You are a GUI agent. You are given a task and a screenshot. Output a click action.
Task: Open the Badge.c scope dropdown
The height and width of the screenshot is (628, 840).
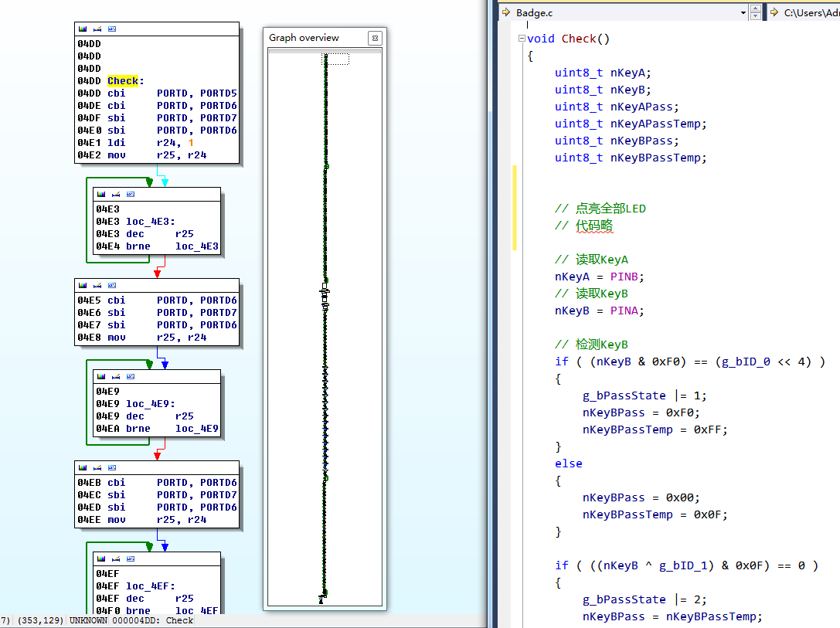[x=743, y=12]
